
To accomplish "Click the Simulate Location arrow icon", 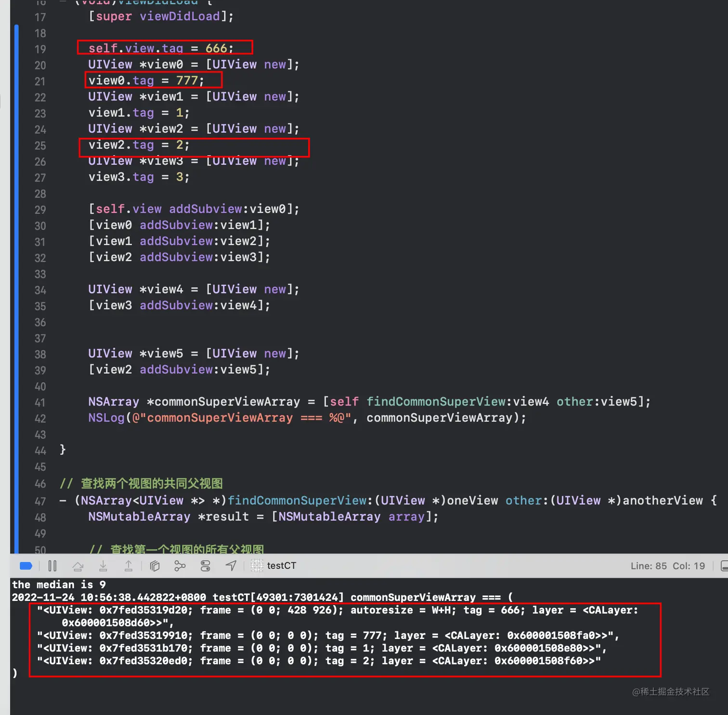I will pos(231,566).
